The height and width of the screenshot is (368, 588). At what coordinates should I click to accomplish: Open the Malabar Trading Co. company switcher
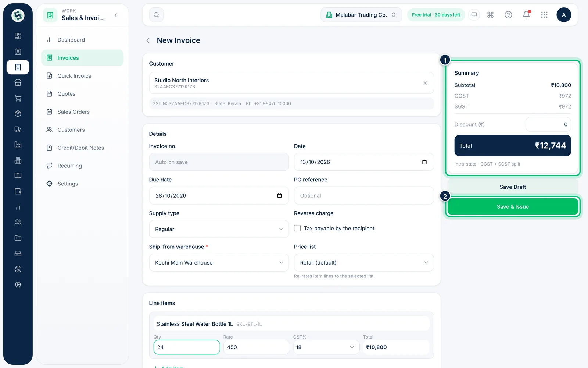coord(361,15)
